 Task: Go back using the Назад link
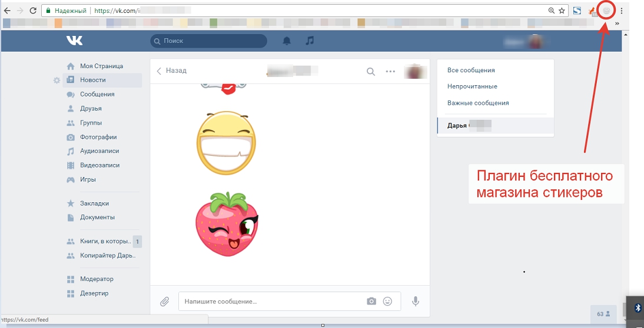[x=171, y=71]
